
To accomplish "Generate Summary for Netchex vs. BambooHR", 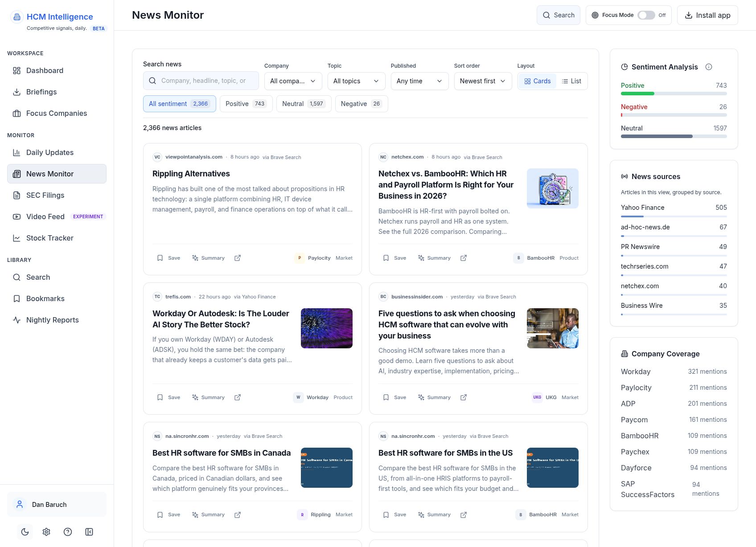I will coord(434,258).
